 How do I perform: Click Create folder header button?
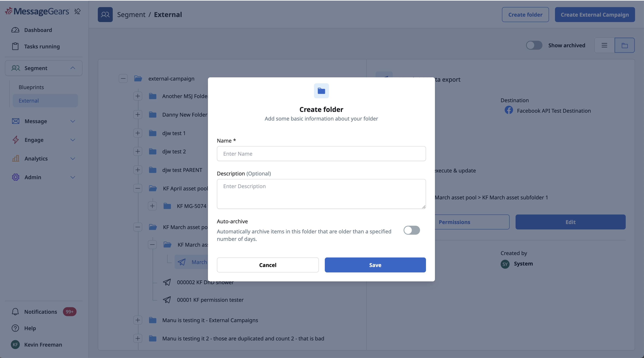[x=525, y=15]
